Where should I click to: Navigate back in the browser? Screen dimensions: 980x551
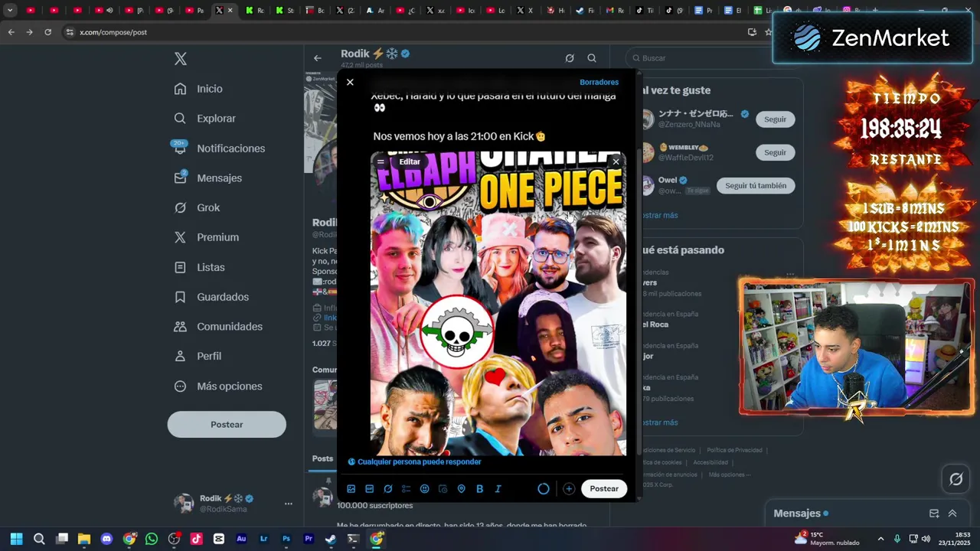(11, 32)
